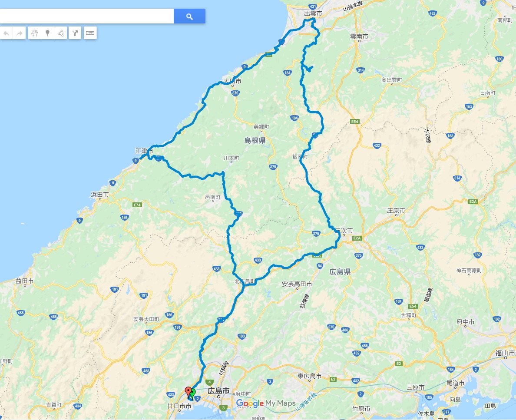This screenshot has width=516, height=420.
Task: Click the 浜田市 city label
Action: pos(100,195)
